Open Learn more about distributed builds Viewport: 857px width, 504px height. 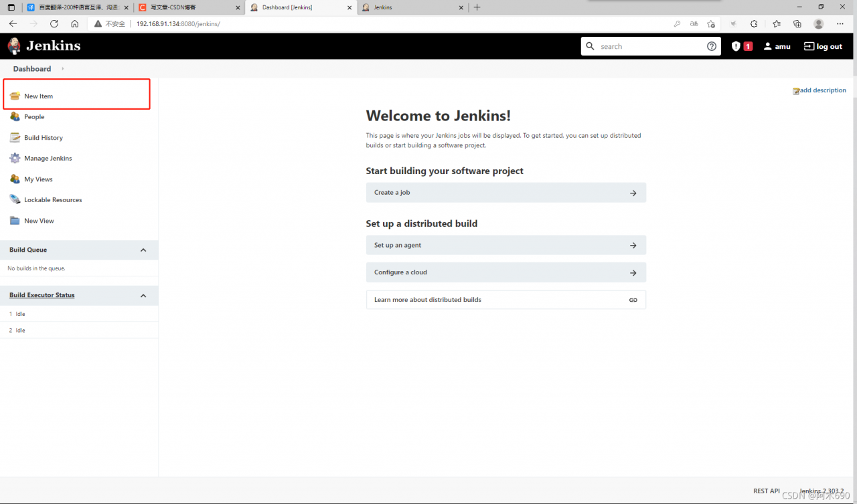click(x=506, y=300)
